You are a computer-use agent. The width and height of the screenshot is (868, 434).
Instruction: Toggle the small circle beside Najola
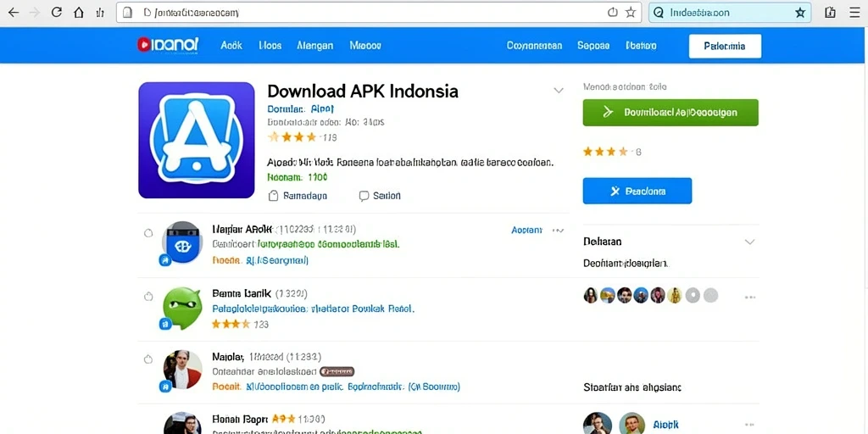148,359
